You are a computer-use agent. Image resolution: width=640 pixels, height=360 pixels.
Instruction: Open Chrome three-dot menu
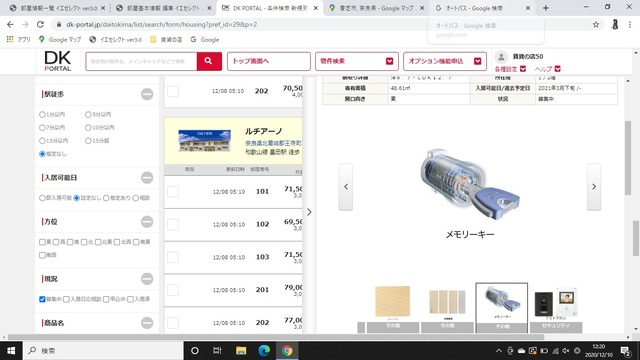[630, 24]
